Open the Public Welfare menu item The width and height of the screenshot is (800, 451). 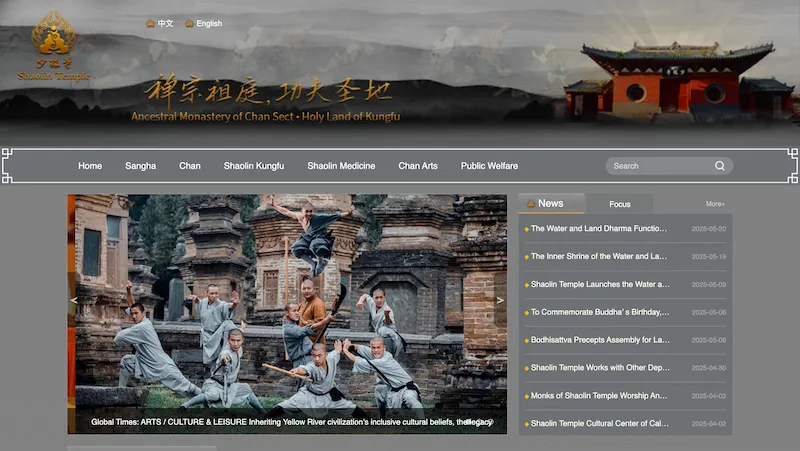point(489,166)
